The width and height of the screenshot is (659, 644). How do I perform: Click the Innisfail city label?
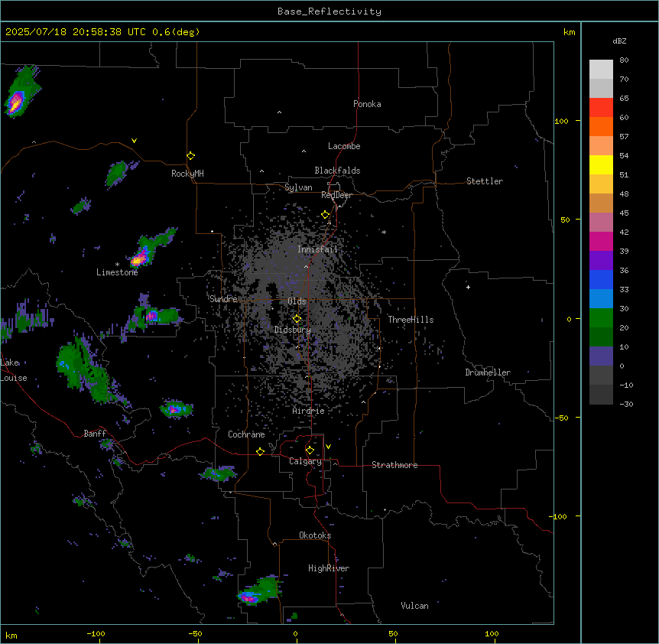(x=317, y=249)
